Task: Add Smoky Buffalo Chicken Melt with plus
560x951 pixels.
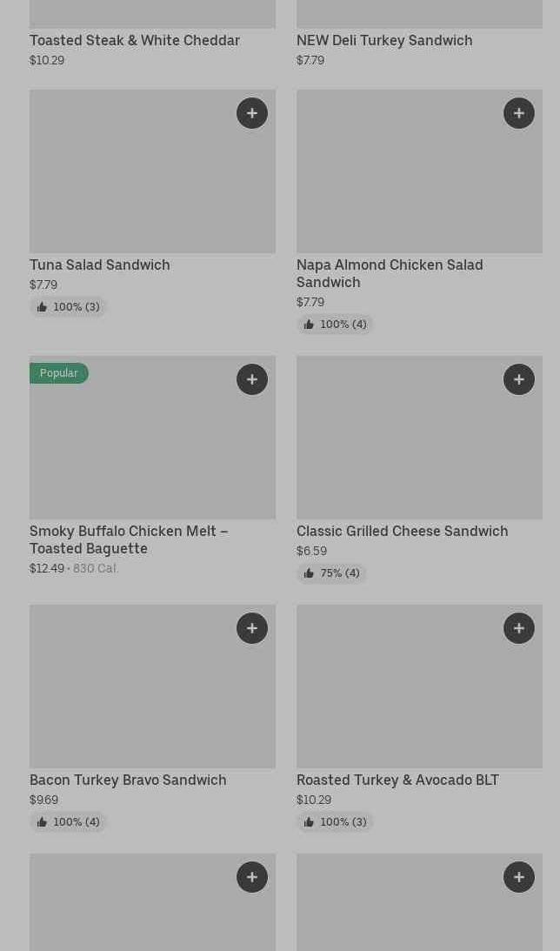Action: tap(252, 379)
